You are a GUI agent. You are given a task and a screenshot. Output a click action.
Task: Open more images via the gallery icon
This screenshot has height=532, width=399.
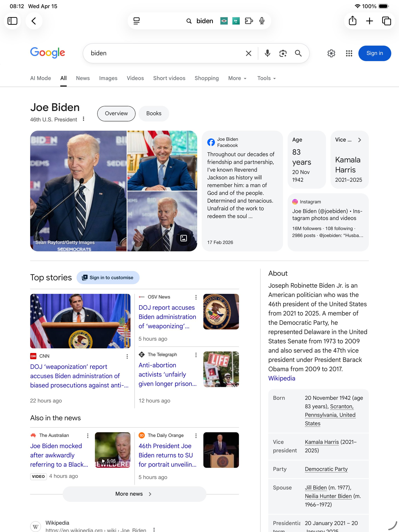point(183,238)
